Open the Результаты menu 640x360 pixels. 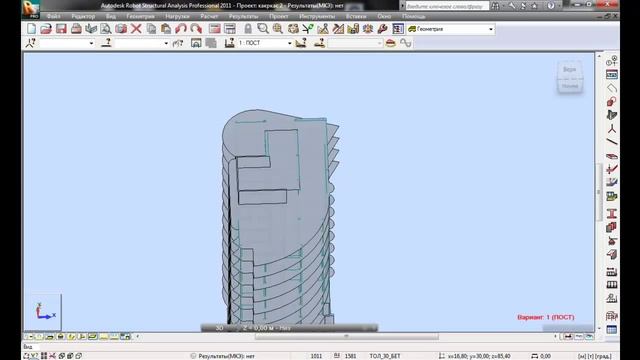[244, 16]
